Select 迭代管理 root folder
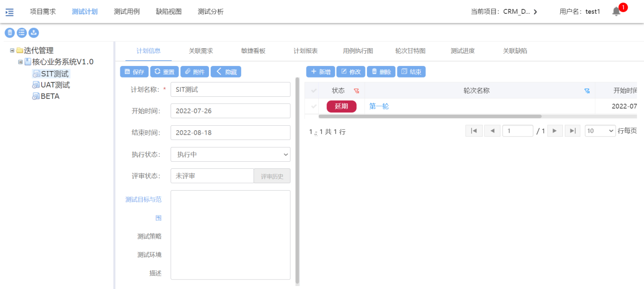This screenshot has width=644, height=289. (39, 51)
